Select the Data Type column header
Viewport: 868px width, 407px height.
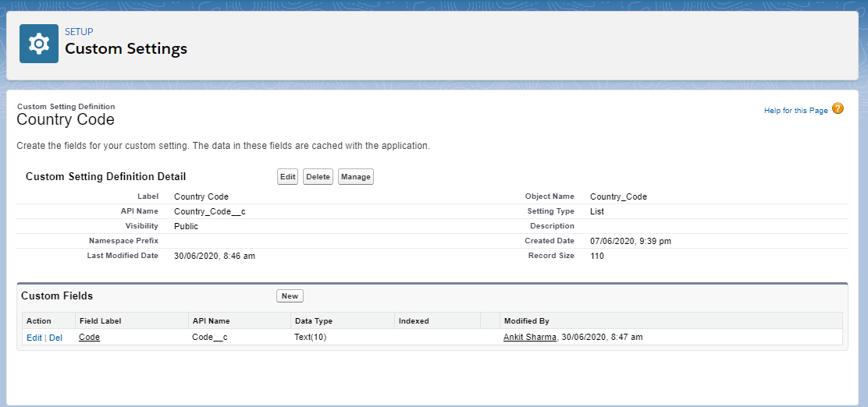tap(312, 320)
